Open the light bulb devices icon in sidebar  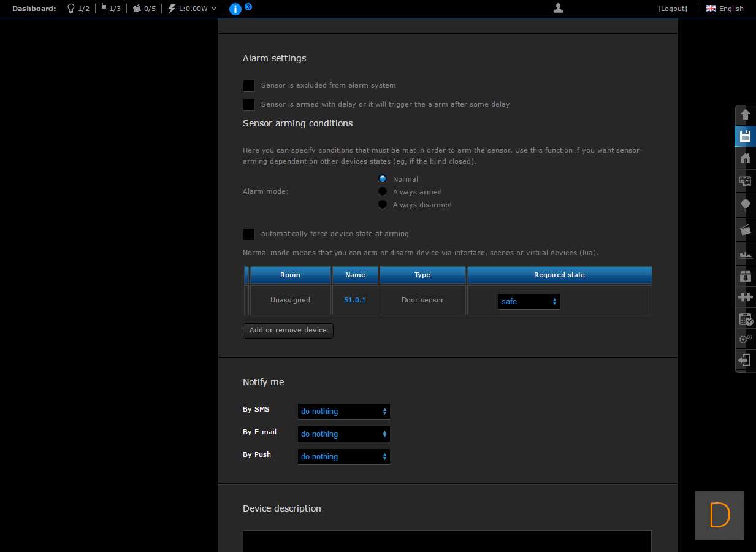pos(745,205)
